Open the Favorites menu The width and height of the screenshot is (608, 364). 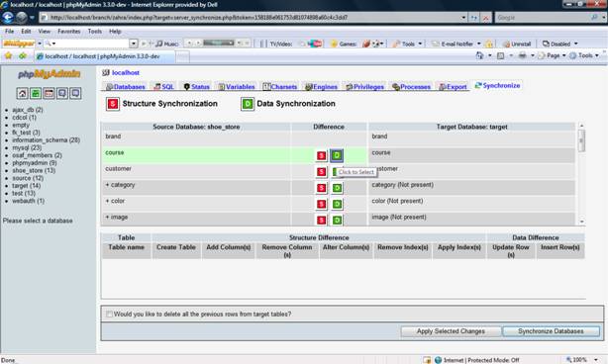[69, 32]
